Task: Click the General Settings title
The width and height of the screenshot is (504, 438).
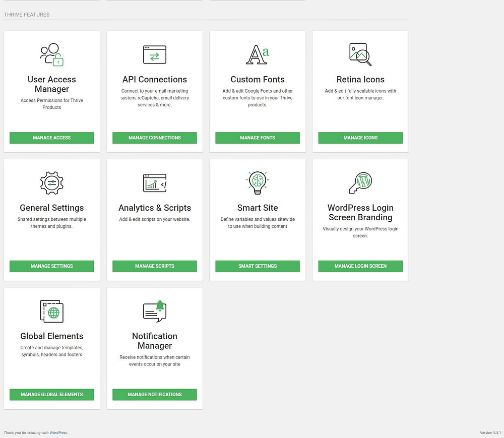Action: point(52,208)
